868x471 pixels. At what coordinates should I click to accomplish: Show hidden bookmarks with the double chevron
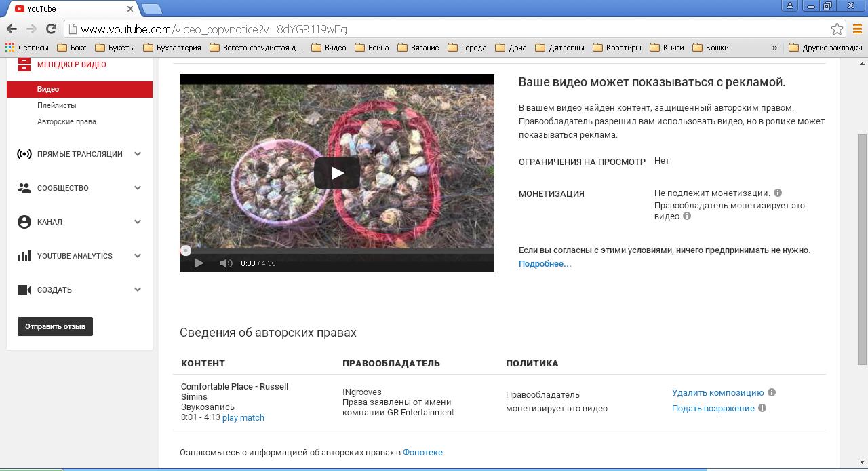click(774, 48)
